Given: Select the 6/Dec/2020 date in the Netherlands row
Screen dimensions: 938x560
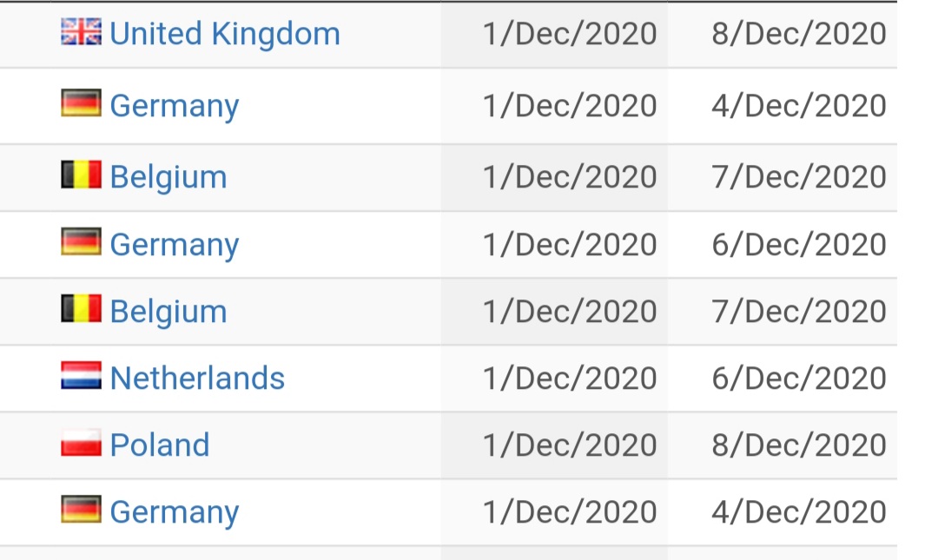Looking at the screenshot, I should point(799,379).
